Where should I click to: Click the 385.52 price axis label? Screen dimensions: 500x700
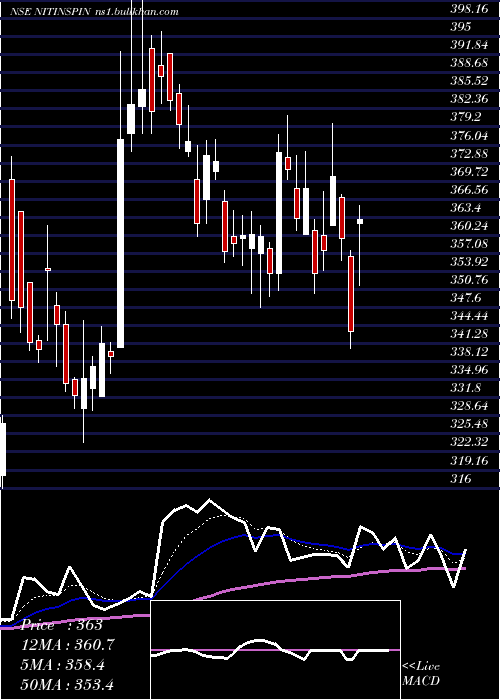[468, 81]
